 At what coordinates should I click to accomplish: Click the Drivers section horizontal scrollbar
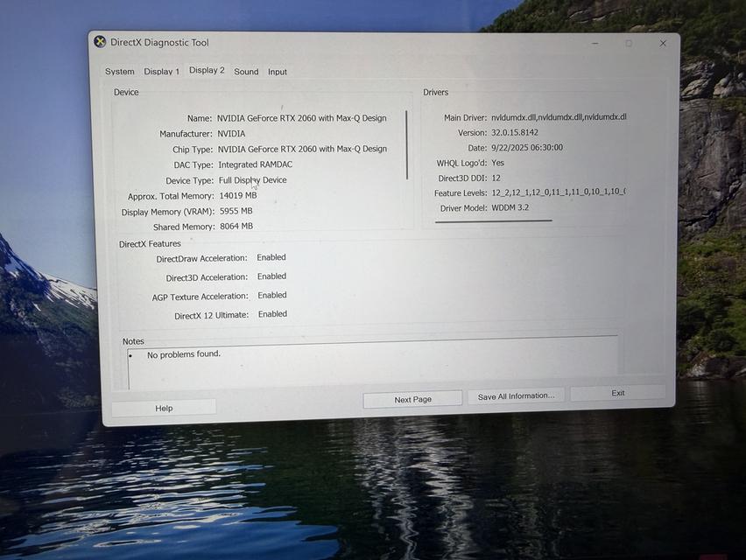[x=494, y=221]
